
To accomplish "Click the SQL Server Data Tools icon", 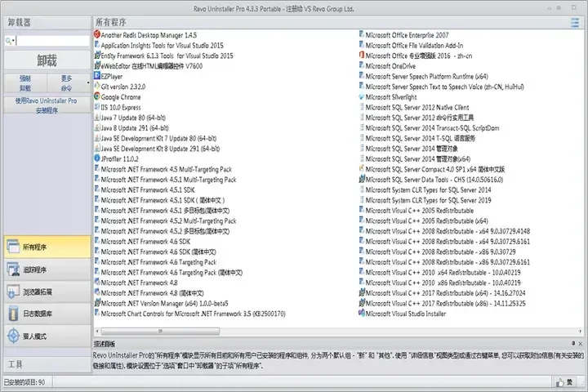I will (362, 179).
